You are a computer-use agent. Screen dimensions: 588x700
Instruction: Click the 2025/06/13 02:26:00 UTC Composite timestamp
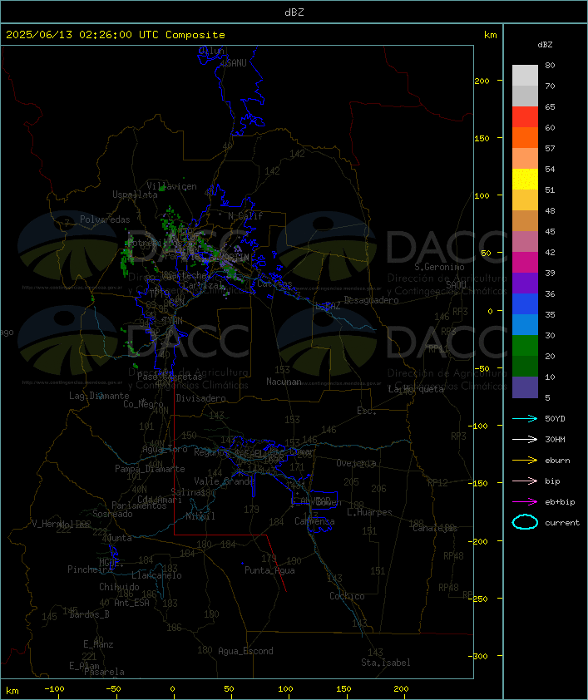tap(116, 35)
